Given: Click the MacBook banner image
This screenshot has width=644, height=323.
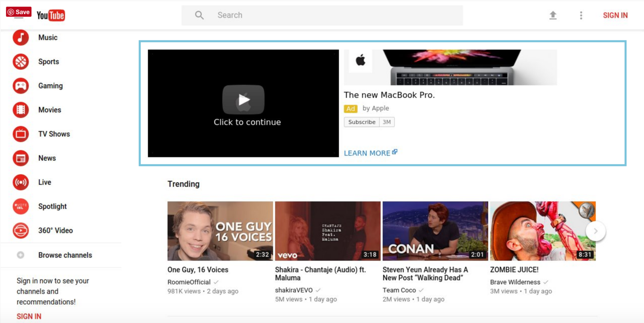Looking at the screenshot, I should point(451,67).
